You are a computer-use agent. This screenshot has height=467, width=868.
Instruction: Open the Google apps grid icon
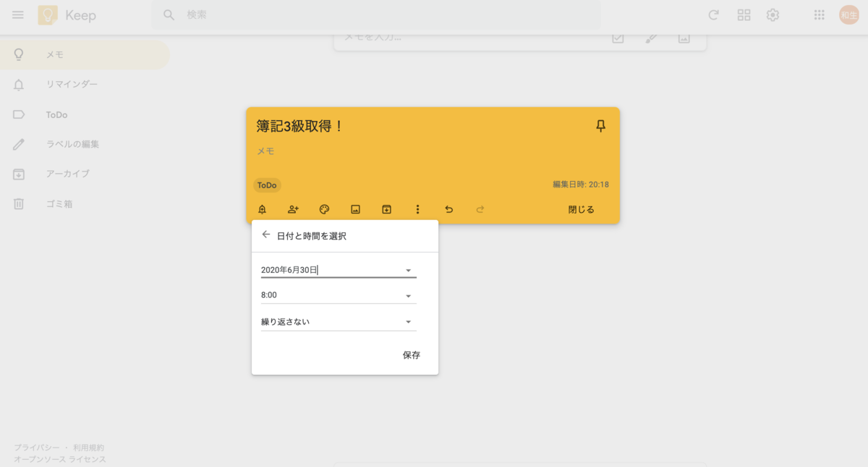820,15
